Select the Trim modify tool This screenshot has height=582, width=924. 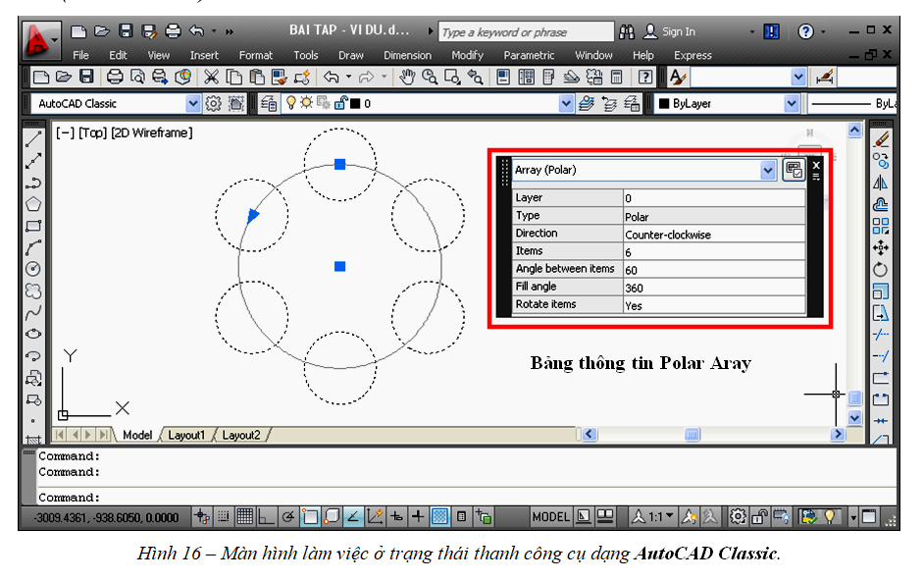881,335
